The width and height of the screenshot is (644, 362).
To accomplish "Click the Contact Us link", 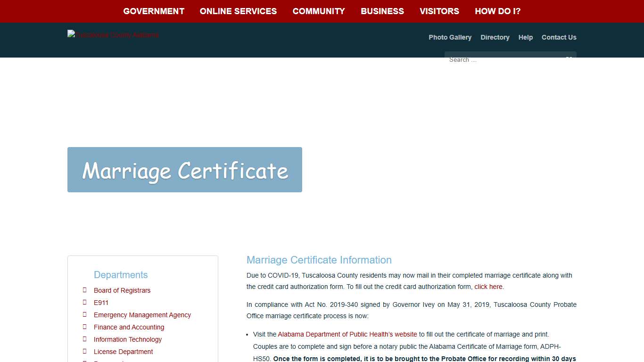I will coord(559,37).
